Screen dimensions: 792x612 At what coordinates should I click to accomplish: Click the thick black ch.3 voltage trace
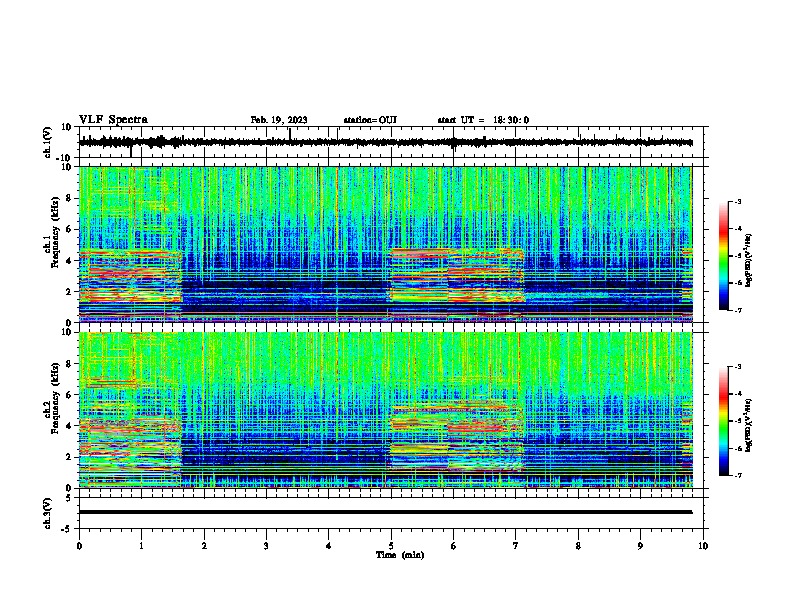coord(386,512)
